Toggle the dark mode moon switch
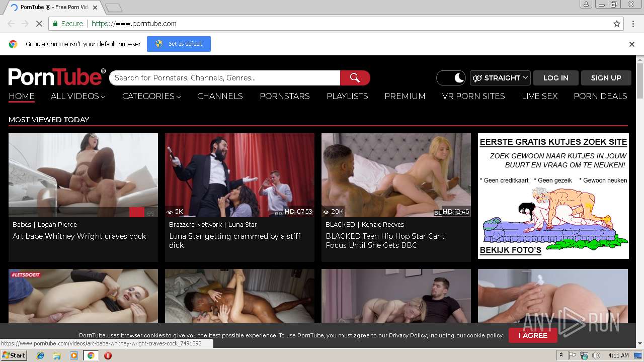This screenshot has width=644, height=362. click(451, 78)
